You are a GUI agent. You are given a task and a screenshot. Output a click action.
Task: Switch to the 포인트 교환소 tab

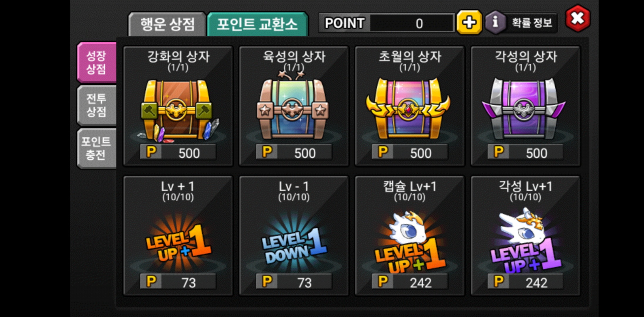coord(257,24)
